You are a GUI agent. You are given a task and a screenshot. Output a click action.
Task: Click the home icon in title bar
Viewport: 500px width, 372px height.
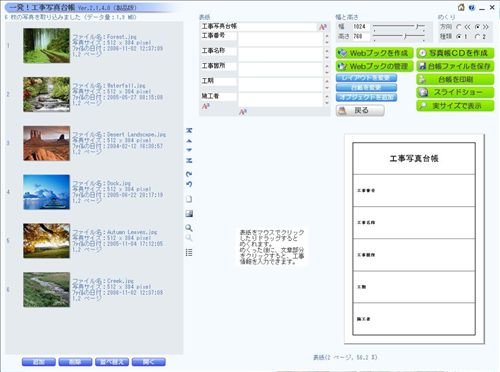click(x=461, y=7)
